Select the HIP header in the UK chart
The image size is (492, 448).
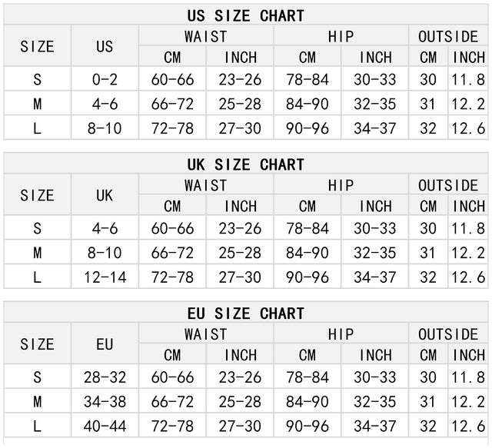[x=341, y=185]
